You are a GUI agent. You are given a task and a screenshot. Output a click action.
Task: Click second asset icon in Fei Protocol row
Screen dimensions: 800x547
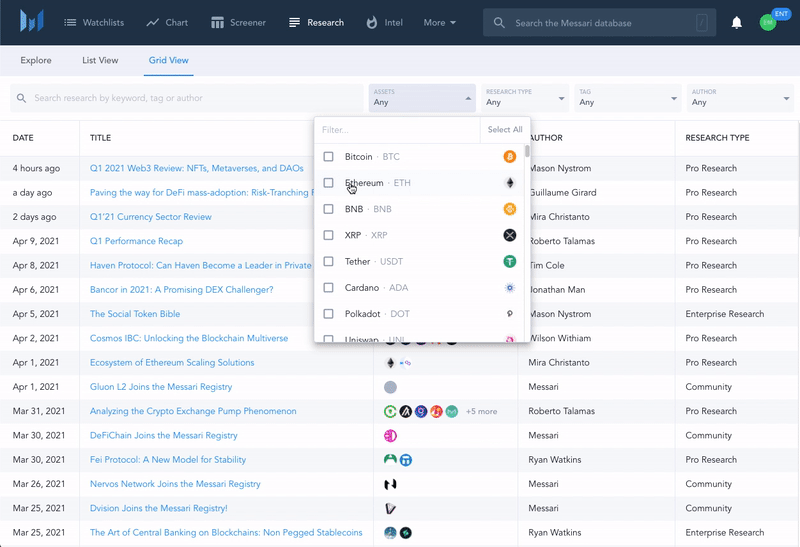click(406, 460)
